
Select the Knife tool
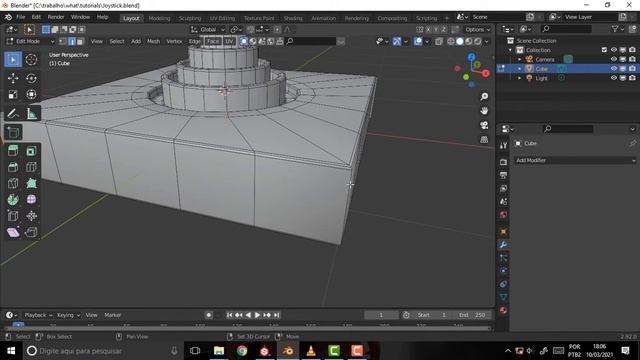pyautogui.click(x=13, y=183)
